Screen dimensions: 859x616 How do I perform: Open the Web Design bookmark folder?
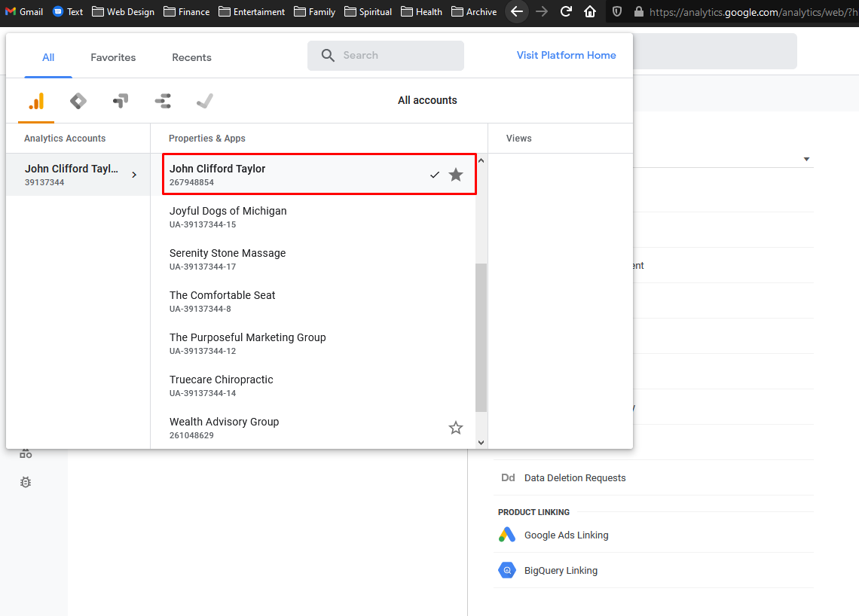pos(124,11)
